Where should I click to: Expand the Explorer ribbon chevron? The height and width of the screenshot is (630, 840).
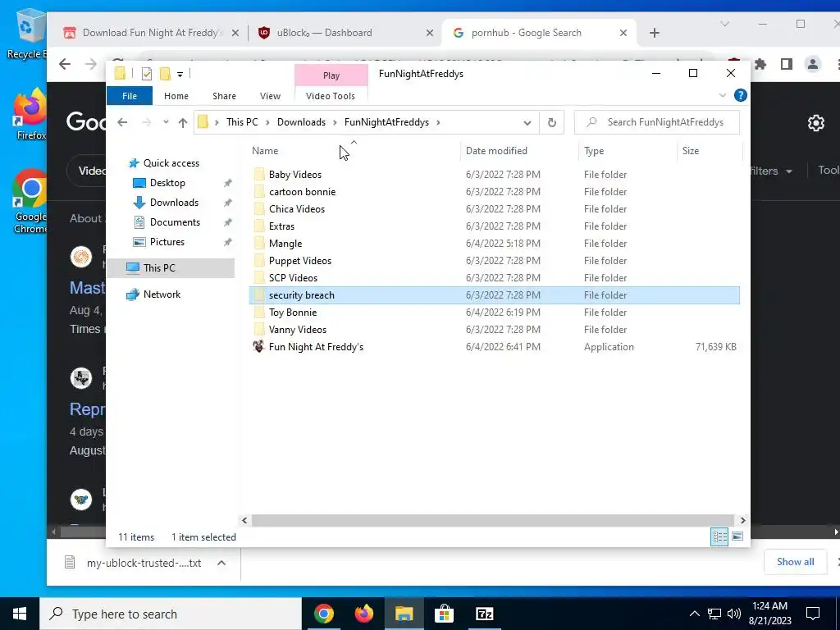(722, 95)
